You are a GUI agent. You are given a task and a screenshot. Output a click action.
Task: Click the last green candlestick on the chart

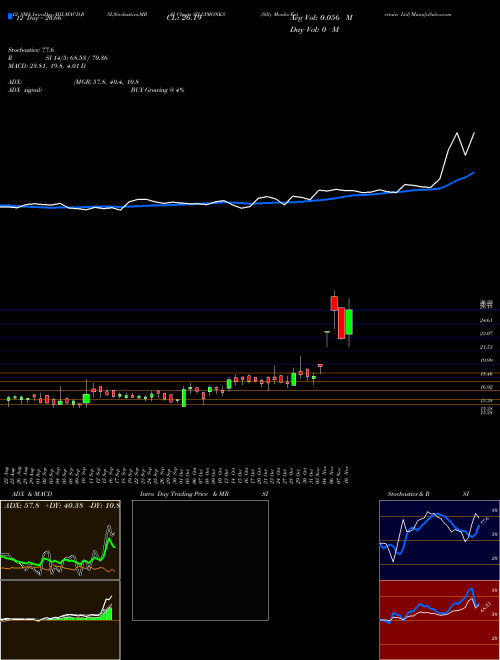pos(349,322)
